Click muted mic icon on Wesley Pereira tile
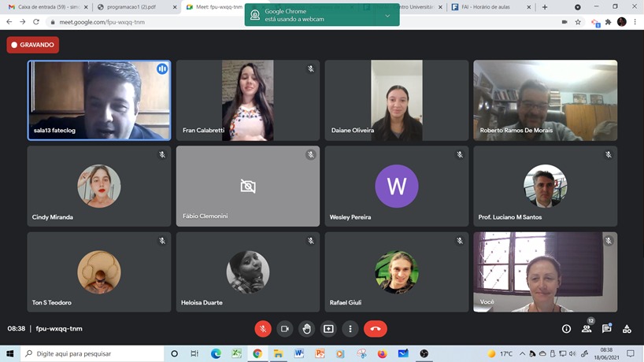 click(460, 155)
